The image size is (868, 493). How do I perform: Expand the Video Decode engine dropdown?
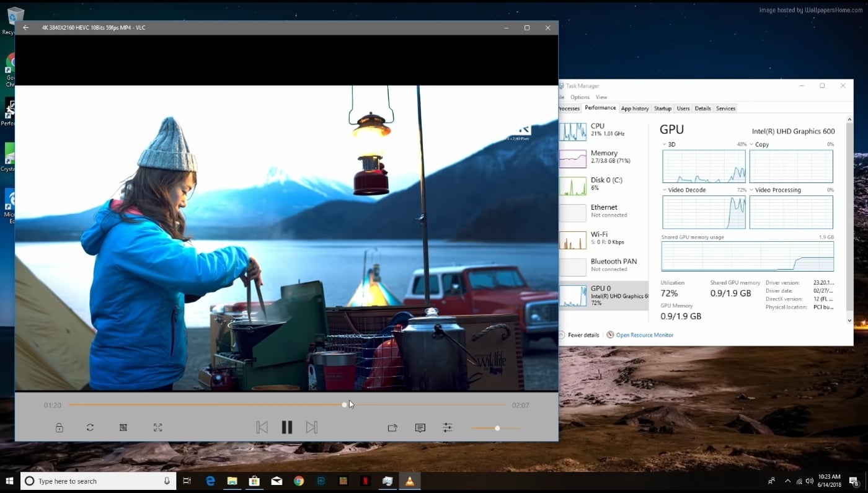(x=665, y=190)
